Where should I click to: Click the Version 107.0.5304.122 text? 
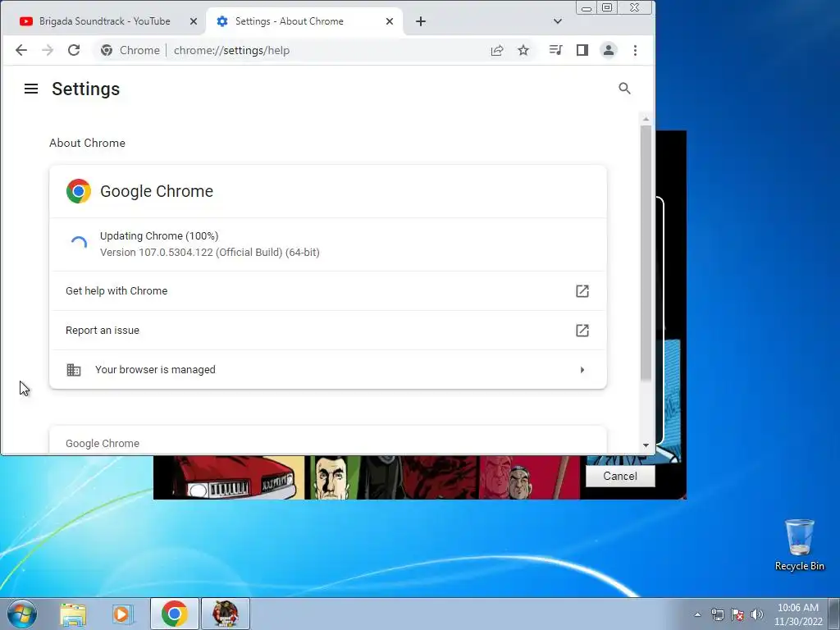[x=209, y=253]
